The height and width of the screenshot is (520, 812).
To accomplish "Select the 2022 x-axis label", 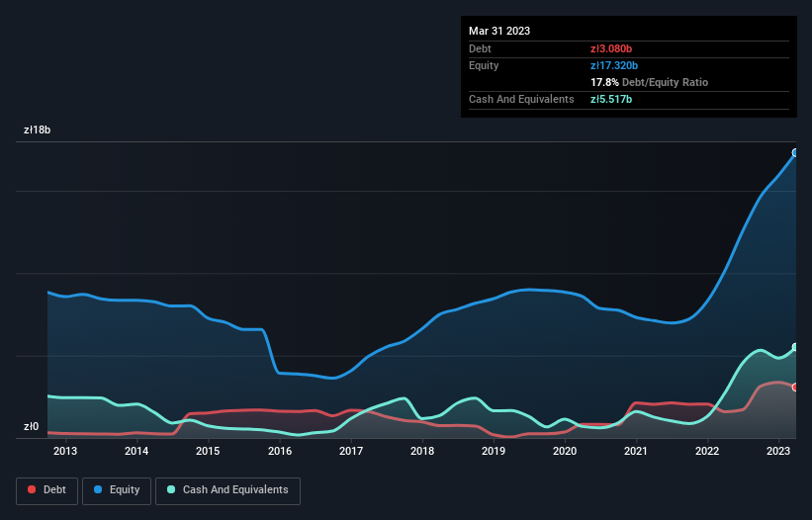I will point(707,451).
